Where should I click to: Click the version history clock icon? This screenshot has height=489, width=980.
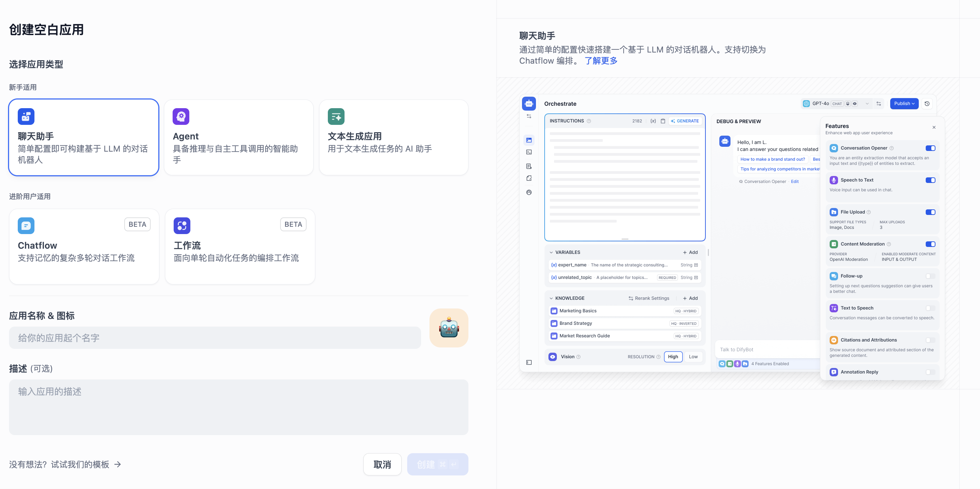tap(927, 103)
